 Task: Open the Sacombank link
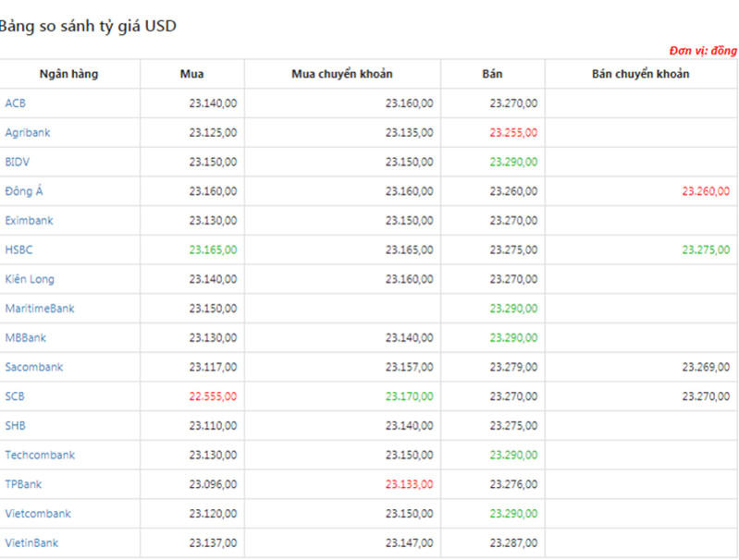[x=34, y=367]
